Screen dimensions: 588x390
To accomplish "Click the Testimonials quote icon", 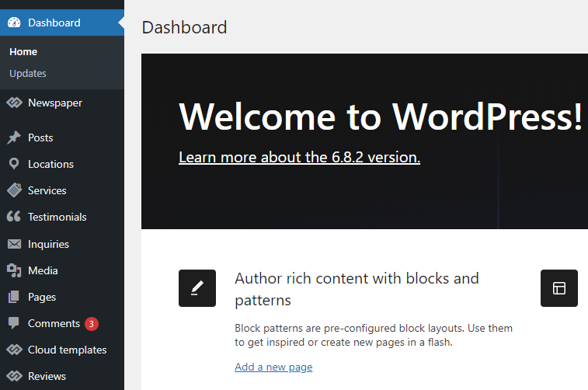I will [14, 217].
